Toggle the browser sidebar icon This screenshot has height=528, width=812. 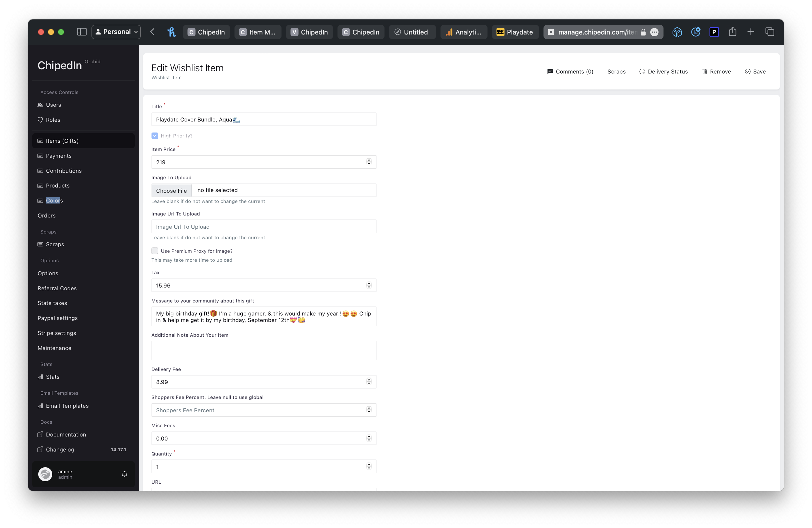coord(81,32)
